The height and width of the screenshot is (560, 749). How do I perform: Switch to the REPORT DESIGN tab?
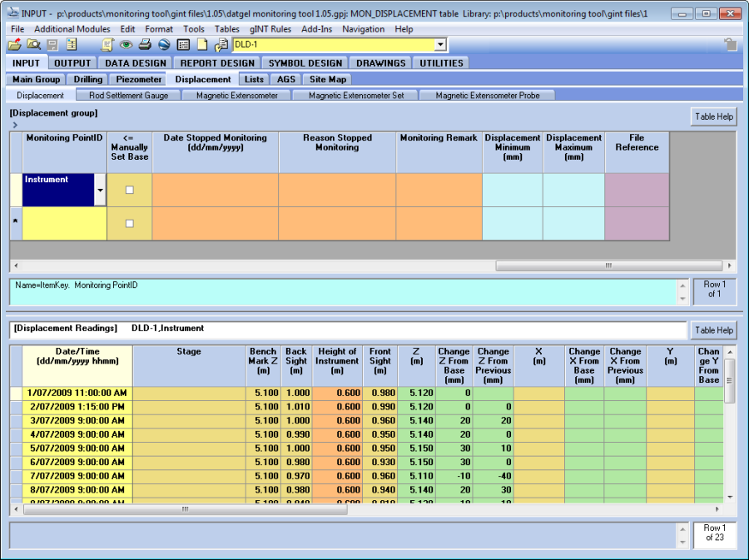tap(217, 62)
